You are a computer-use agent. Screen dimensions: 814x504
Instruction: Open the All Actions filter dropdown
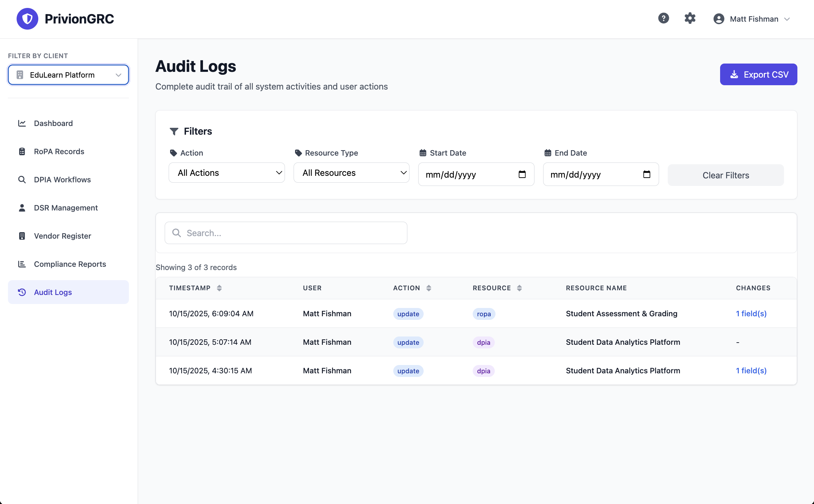click(x=227, y=173)
